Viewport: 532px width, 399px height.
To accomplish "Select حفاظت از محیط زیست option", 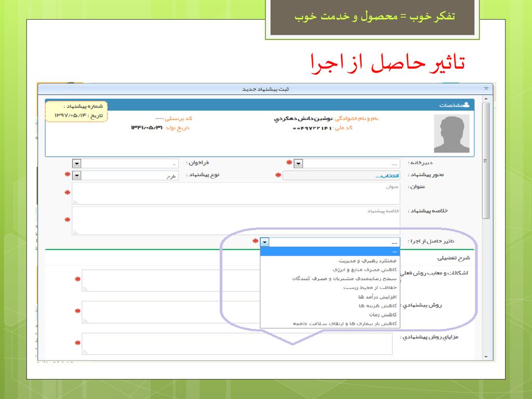I will coord(330,288).
